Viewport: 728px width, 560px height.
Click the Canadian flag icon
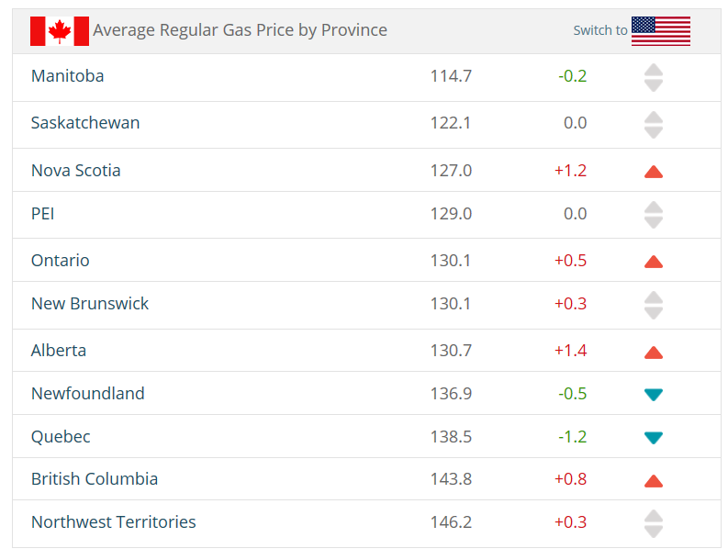click(x=60, y=30)
